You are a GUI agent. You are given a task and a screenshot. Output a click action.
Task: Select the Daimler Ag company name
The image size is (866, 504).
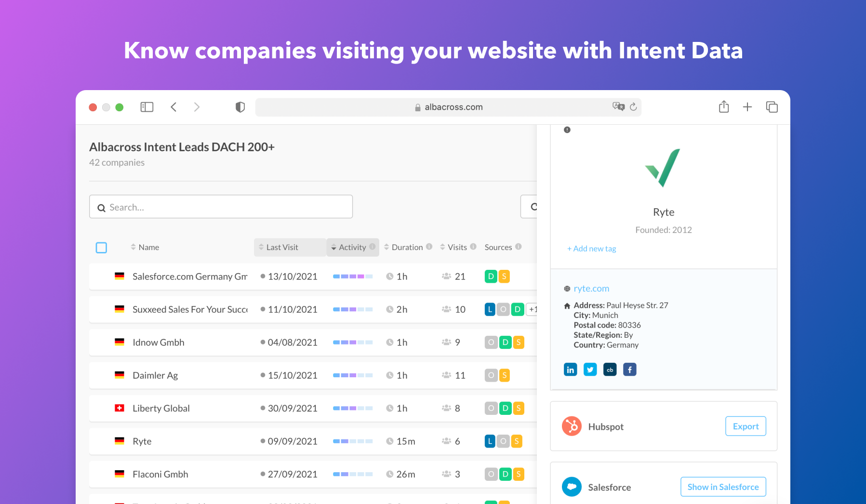click(x=155, y=375)
